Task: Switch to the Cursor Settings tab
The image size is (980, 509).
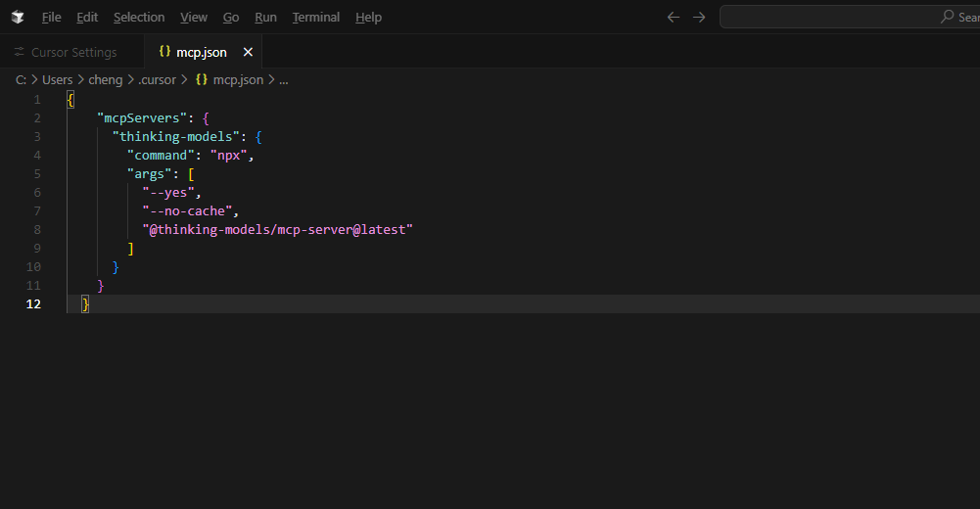Action: pos(65,52)
